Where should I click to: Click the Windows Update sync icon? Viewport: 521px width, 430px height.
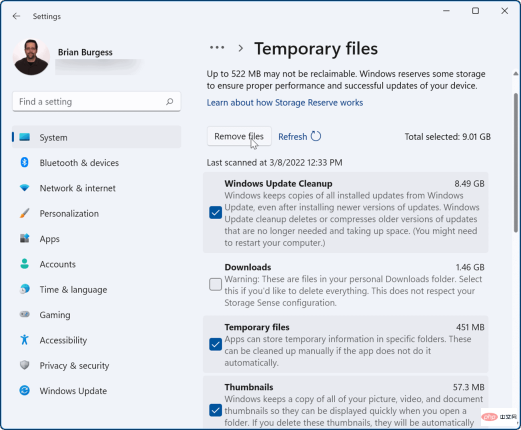pyautogui.click(x=24, y=390)
